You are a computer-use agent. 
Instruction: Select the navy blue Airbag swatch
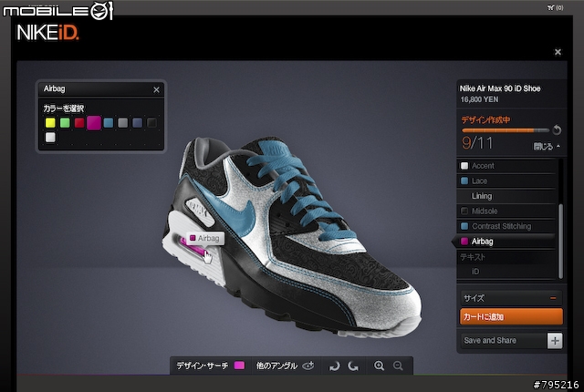click(x=138, y=123)
